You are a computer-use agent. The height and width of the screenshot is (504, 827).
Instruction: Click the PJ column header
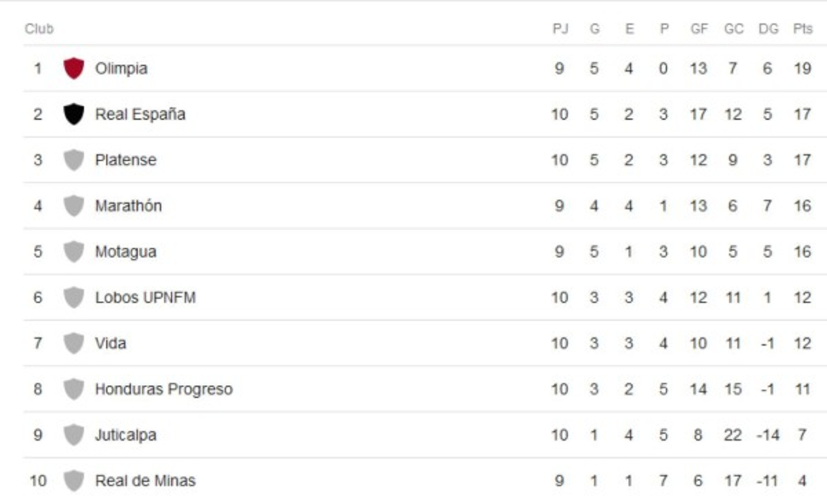point(560,29)
